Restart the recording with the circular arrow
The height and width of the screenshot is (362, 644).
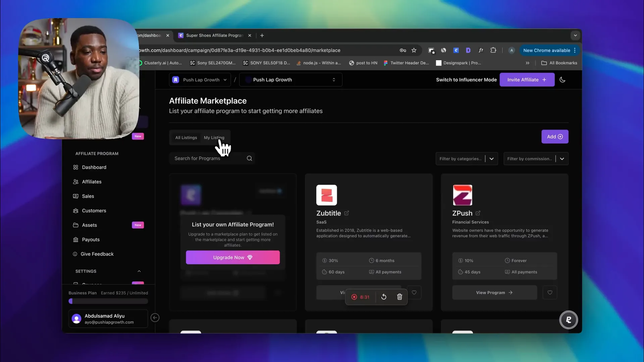[x=384, y=297]
